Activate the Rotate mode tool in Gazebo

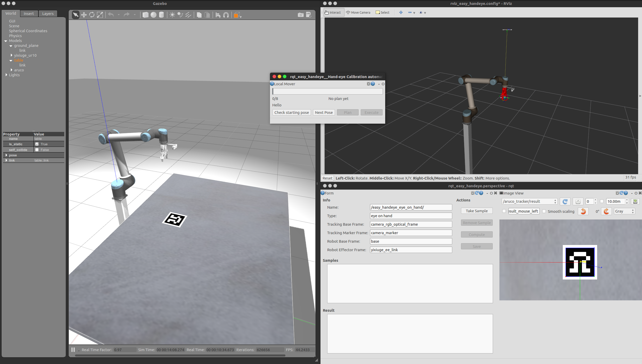(92, 15)
